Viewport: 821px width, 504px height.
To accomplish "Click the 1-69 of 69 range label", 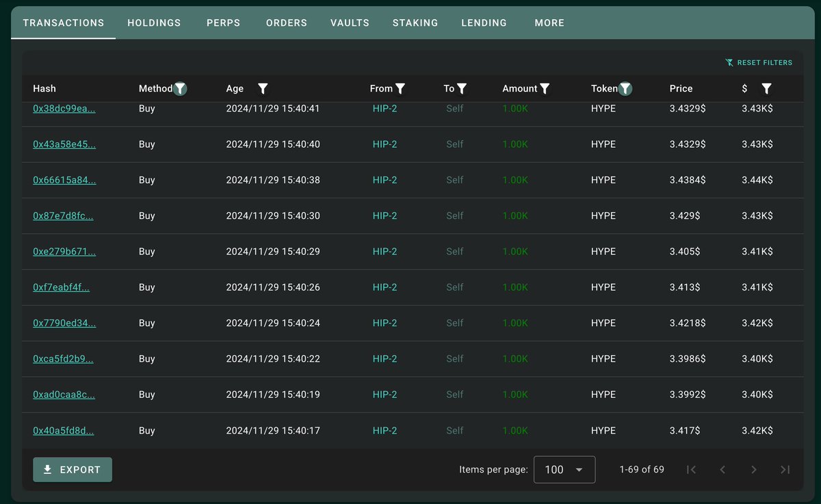I will [642, 470].
